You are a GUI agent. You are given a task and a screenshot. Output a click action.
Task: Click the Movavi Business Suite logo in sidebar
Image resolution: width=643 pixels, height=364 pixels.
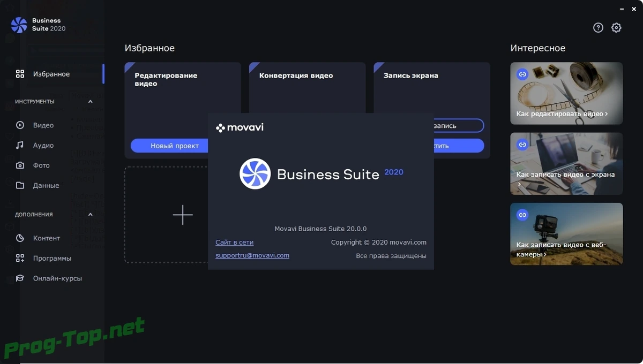click(x=19, y=25)
